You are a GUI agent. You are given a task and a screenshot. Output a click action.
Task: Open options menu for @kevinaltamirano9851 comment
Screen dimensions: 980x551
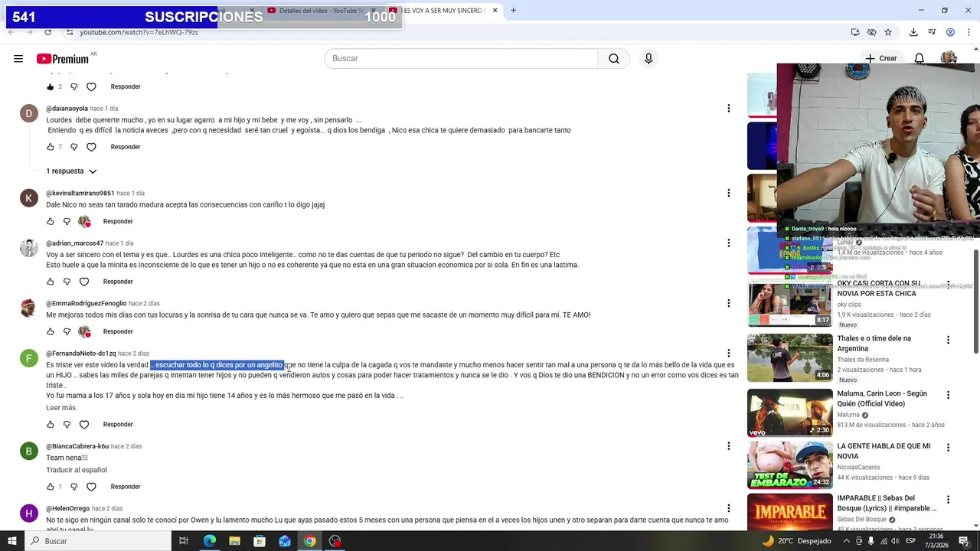tap(728, 193)
